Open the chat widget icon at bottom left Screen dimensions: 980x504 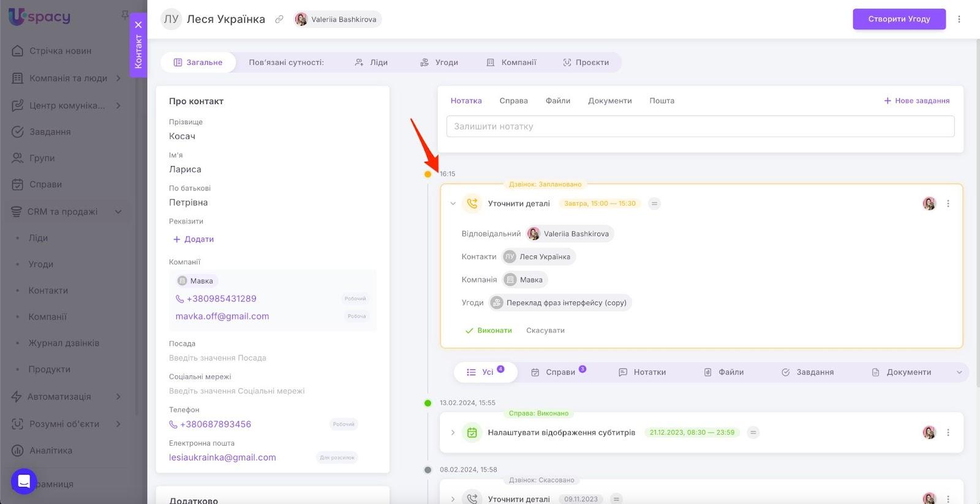(24, 481)
